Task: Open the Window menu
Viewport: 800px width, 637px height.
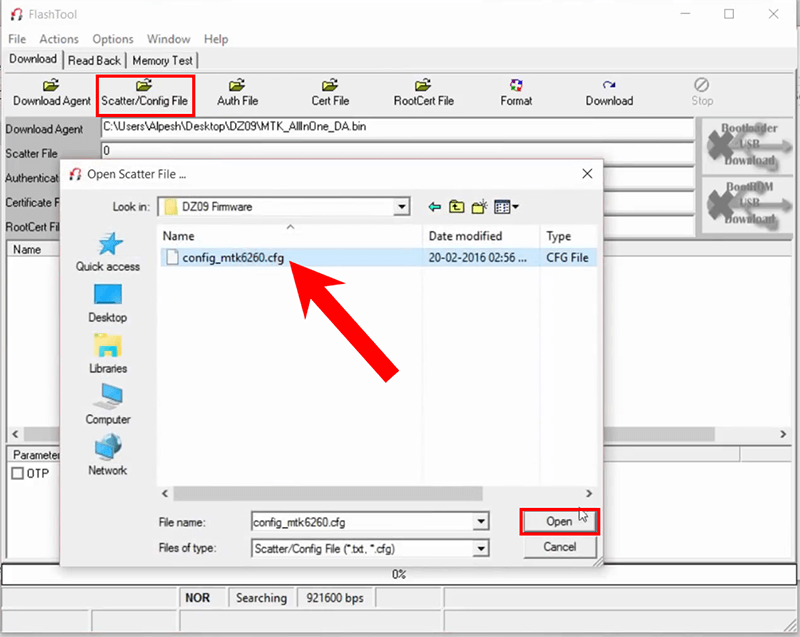Action: (x=168, y=39)
